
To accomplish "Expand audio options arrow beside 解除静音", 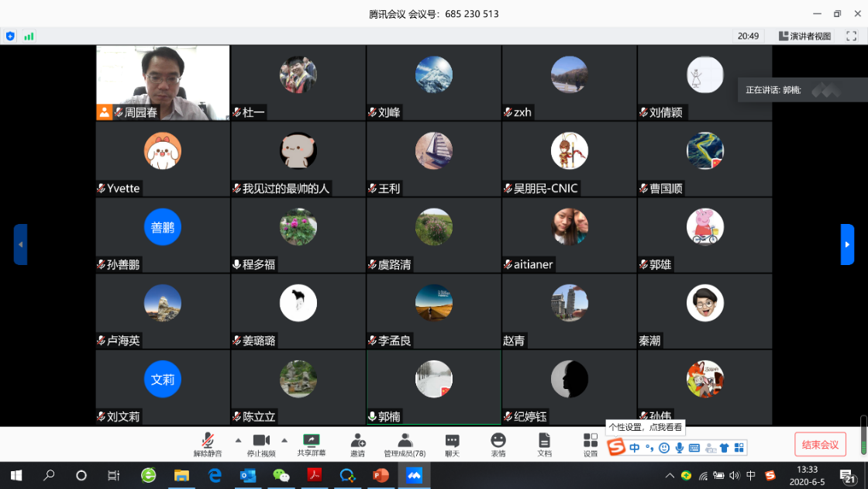I will [x=238, y=439].
